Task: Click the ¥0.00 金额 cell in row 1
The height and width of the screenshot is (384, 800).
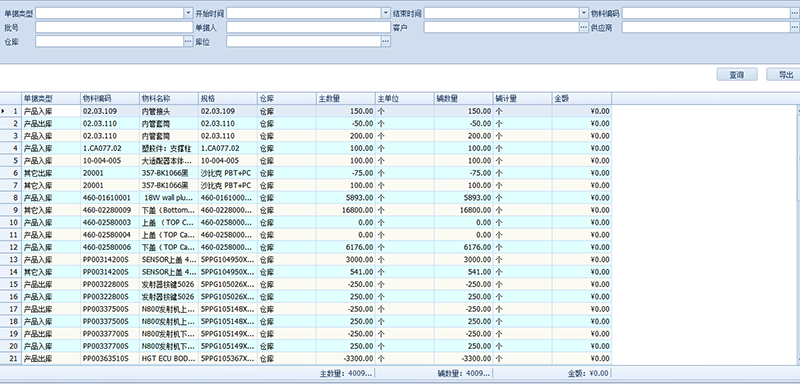Action: click(582, 111)
